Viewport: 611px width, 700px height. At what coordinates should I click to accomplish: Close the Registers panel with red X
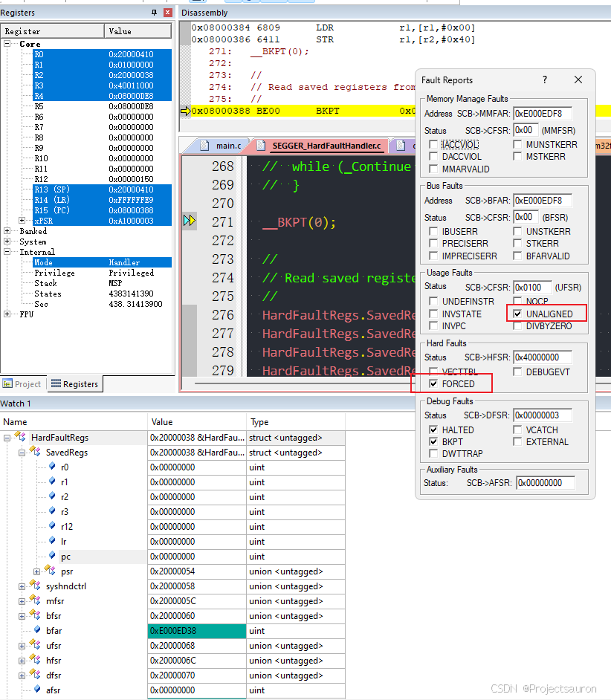click(167, 13)
